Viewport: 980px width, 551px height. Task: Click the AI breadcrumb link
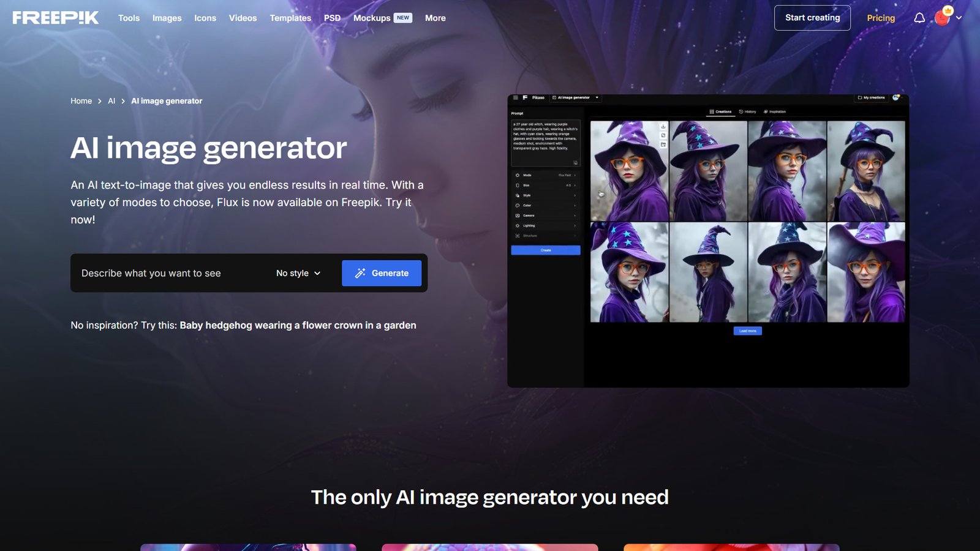point(111,101)
